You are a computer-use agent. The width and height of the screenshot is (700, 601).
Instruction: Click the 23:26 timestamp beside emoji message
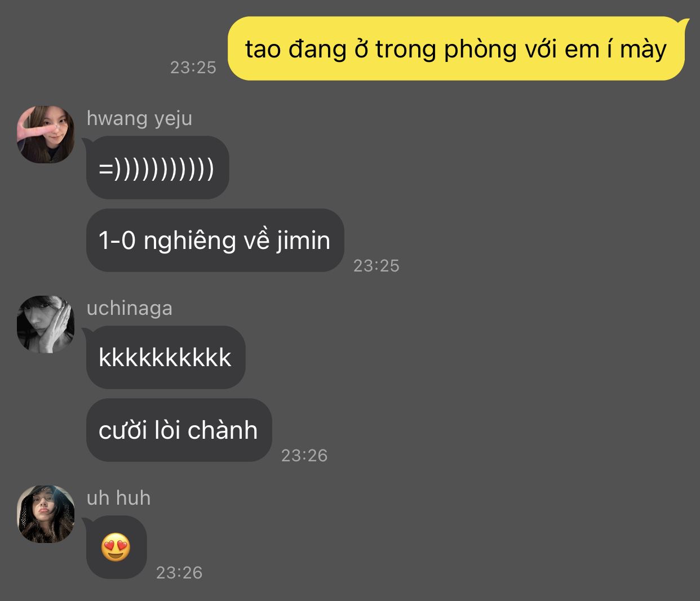[179, 573]
